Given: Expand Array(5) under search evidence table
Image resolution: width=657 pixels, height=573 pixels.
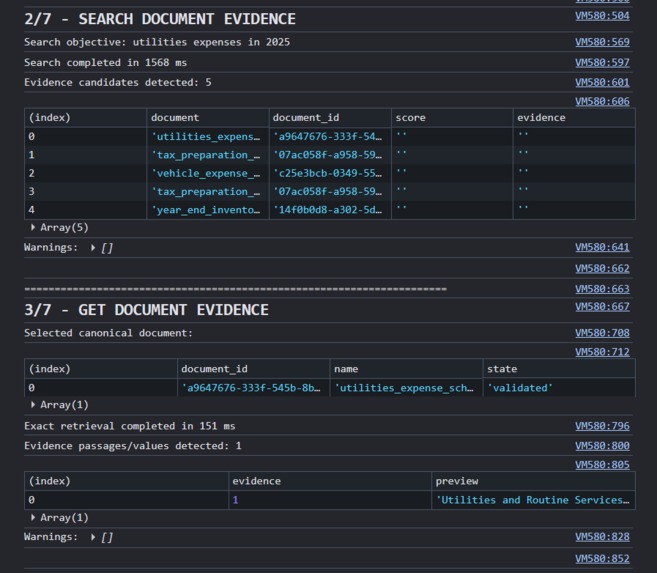Looking at the screenshot, I should click(33, 227).
